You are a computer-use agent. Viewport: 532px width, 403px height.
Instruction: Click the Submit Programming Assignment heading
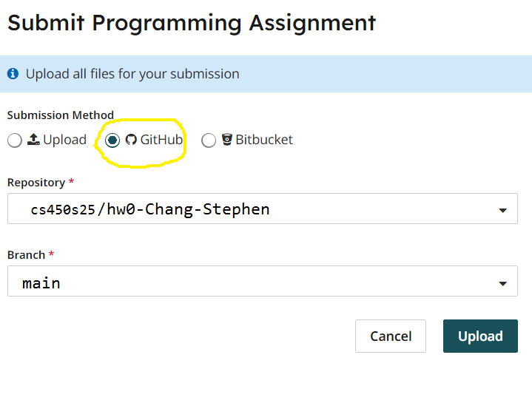tap(192, 23)
